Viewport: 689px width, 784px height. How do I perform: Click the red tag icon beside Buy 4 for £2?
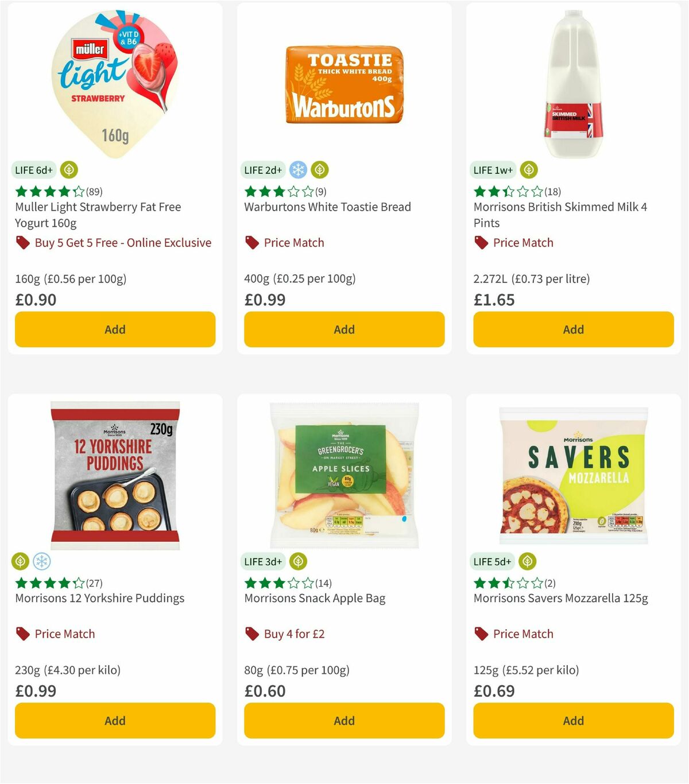(251, 634)
